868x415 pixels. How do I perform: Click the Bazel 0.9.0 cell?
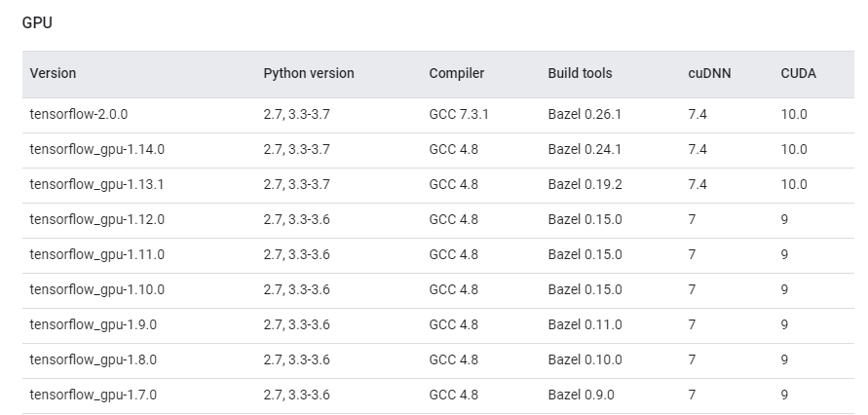[x=581, y=395]
